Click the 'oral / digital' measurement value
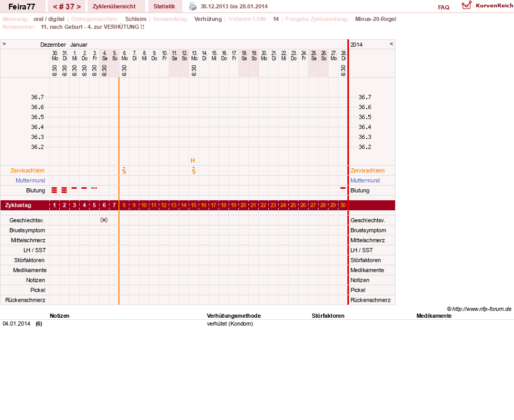The image size is (514, 420). point(49,19)
